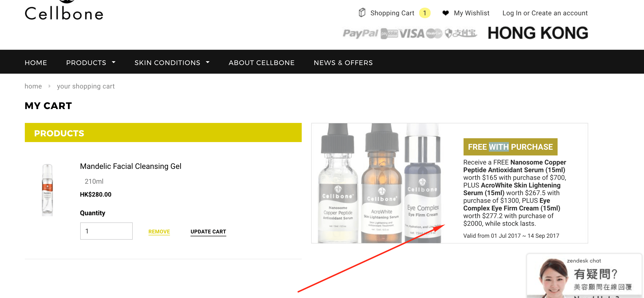Click Log In or Create an account
This screenshot has height=298, width=644.
pos(545,13)
